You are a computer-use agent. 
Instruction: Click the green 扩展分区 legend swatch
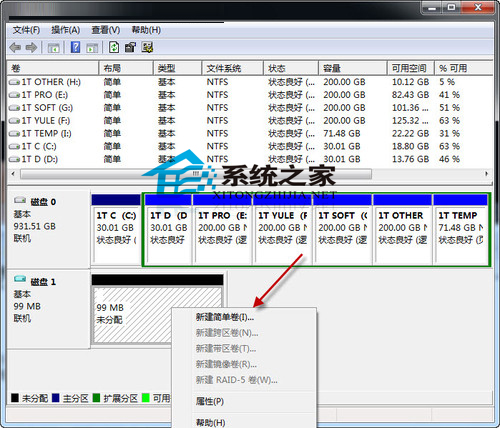click(96, 398)
